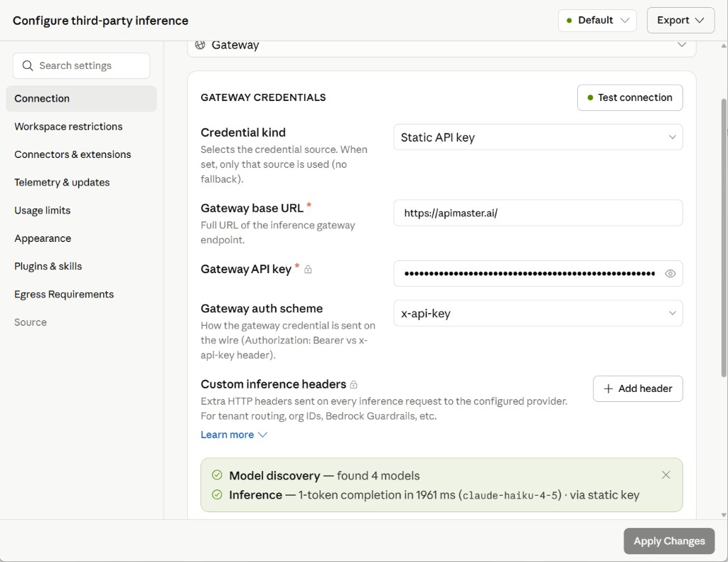The width and height of the screenshot is (728, 562).
Task: Click the claude-haiku-4-5 model name
Action: point(510,495)
